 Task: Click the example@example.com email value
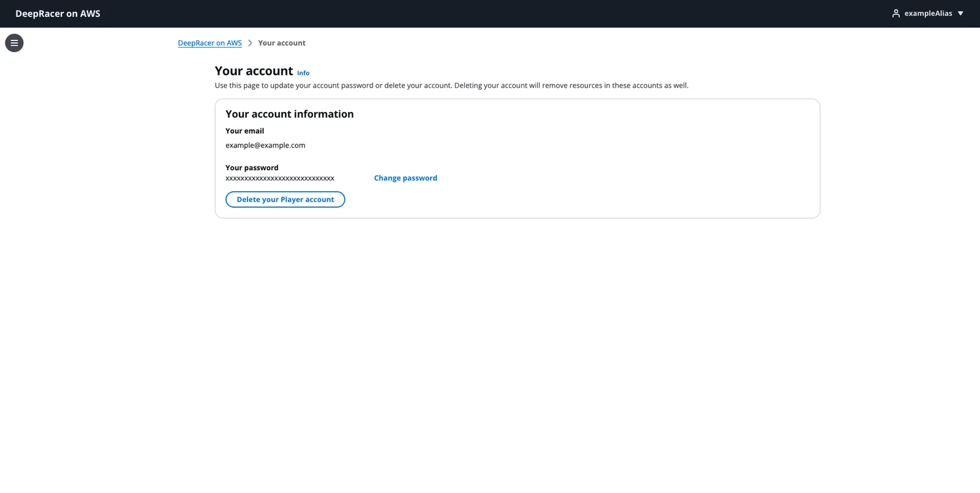click(x=265, y=145)
